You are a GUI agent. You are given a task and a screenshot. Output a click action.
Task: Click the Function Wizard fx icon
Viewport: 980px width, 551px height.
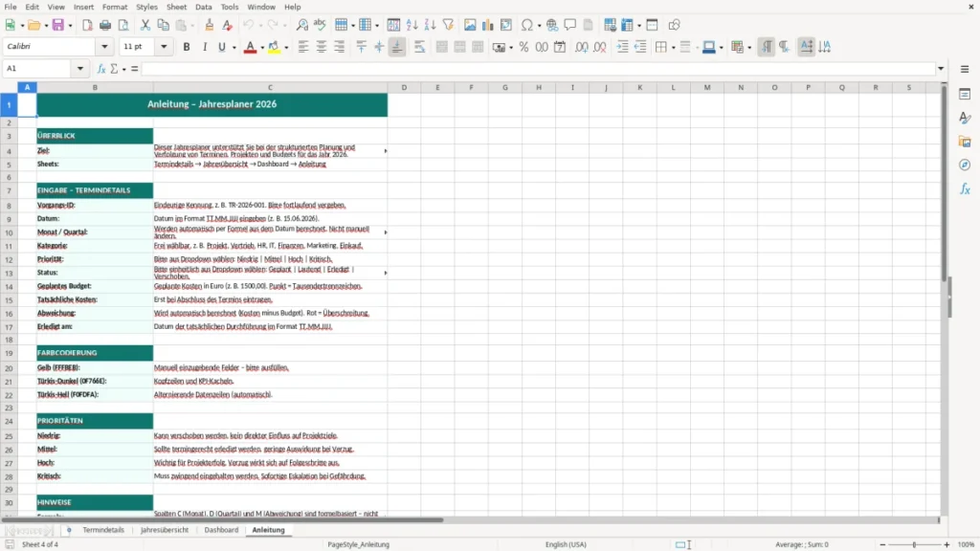101,69
